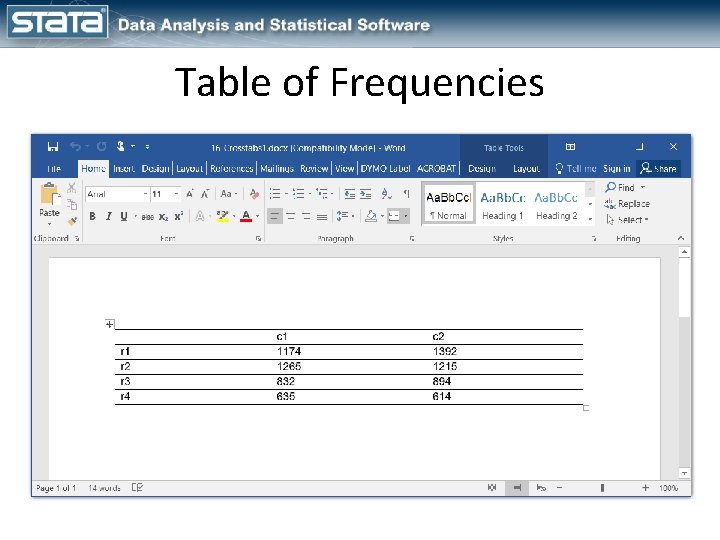Click the Text Effects icon

click(x=200, y=216)
